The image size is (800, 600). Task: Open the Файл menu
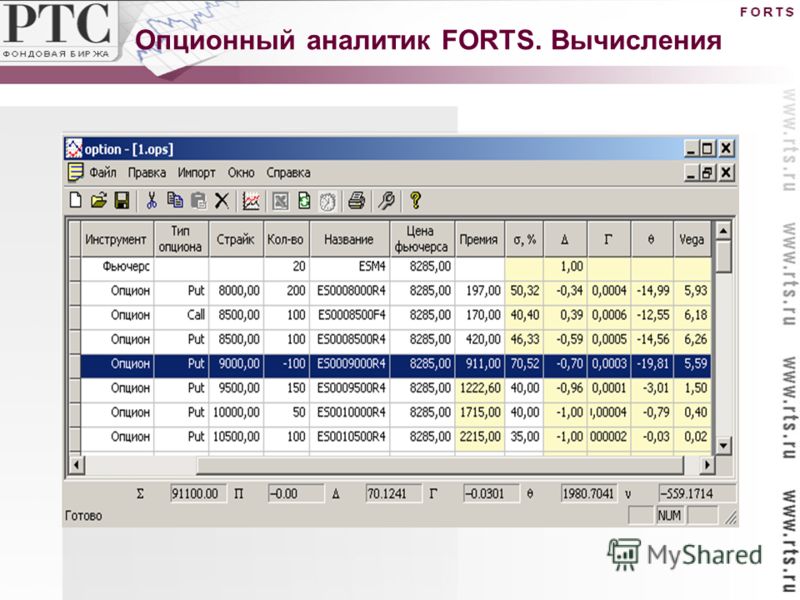[103, 173]
